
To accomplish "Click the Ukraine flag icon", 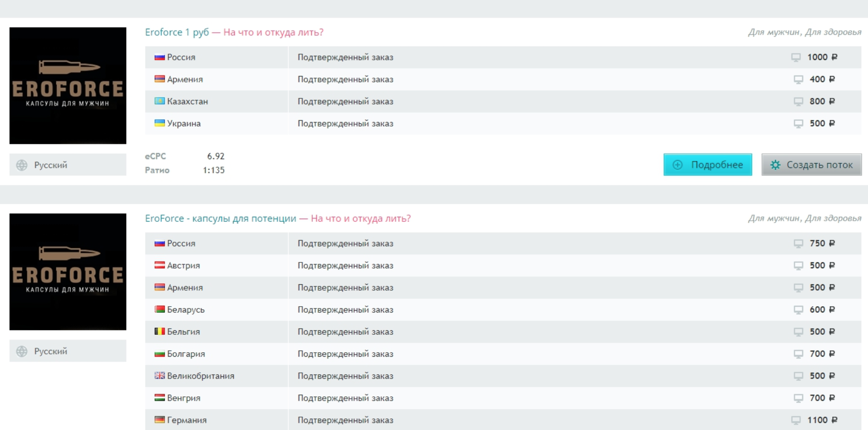I will [159, 123].
